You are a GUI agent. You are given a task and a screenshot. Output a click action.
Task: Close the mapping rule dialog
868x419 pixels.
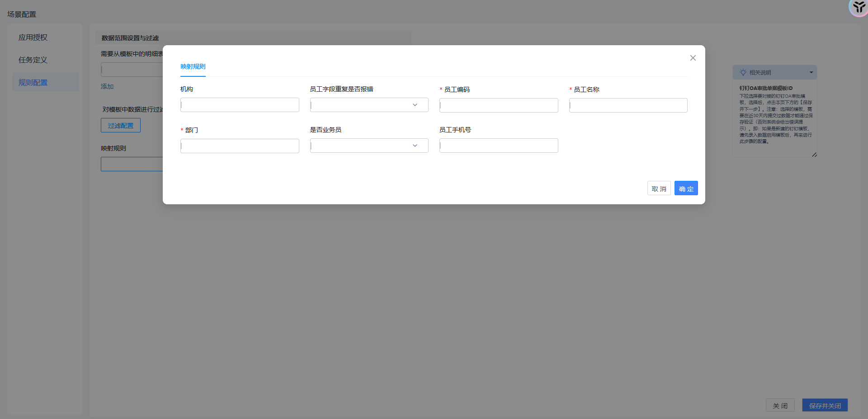tap(693, 58)
